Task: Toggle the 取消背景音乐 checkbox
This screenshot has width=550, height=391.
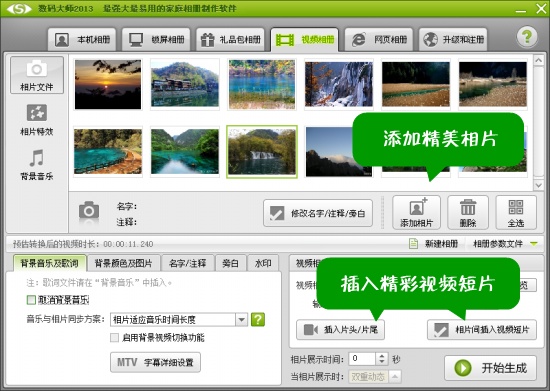Action: coord(31,300)
